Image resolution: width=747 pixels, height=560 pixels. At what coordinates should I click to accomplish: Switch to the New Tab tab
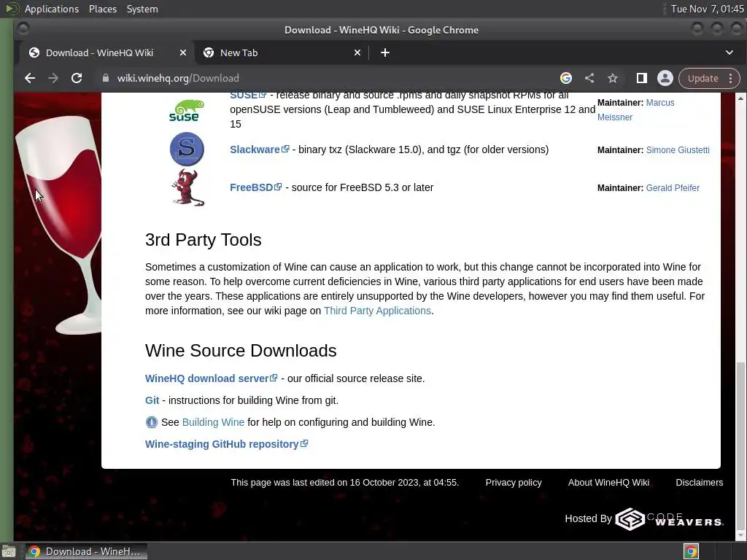282,52
